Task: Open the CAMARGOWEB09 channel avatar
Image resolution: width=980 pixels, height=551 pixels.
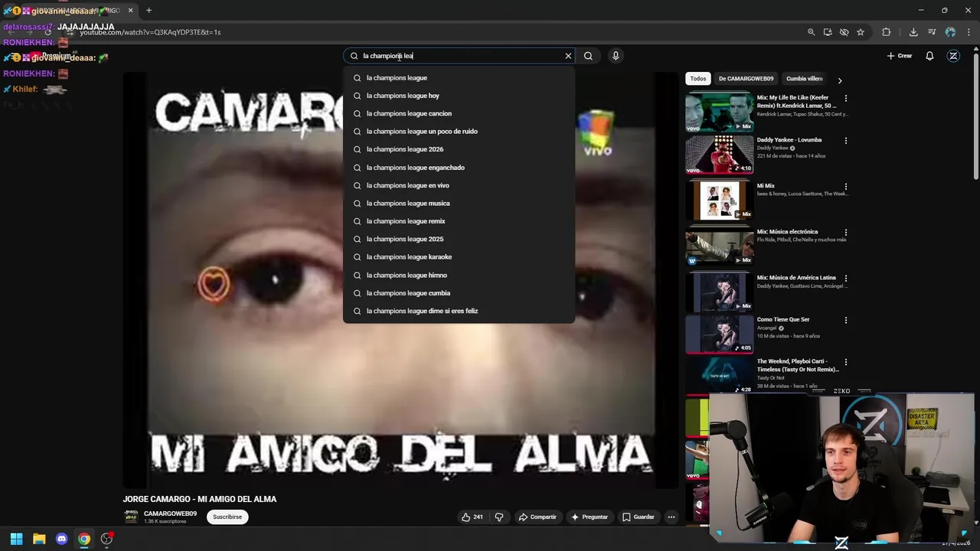Action: pos(131,517)
